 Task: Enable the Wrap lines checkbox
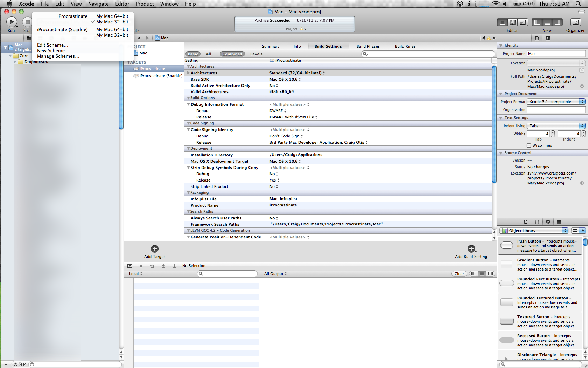(x=529, y=145)
